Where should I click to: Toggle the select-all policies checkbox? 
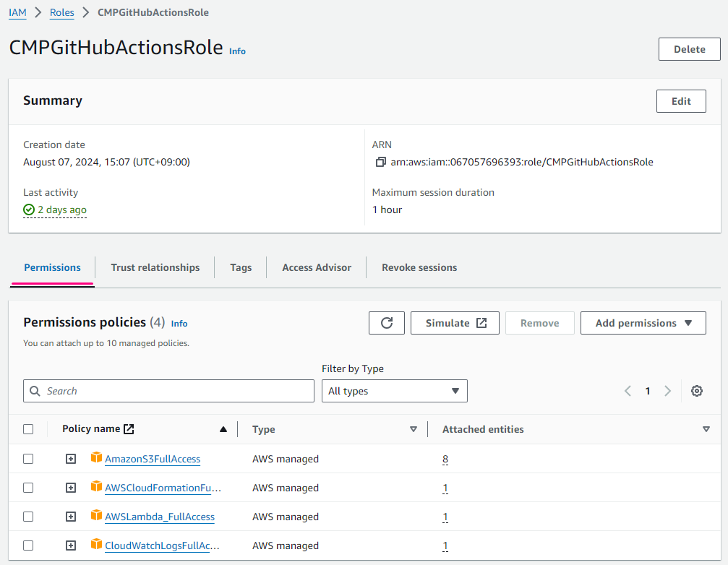tap(28, 429)
